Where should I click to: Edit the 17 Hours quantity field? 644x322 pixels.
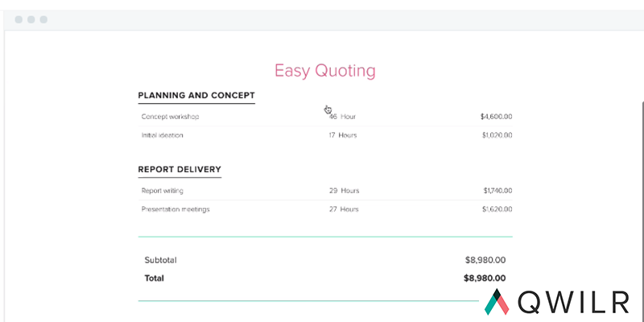pyautogui.click(x=342, y=135)
